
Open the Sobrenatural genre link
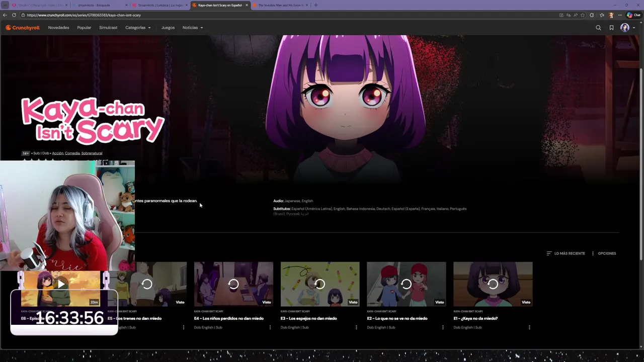tap(92, 153)
